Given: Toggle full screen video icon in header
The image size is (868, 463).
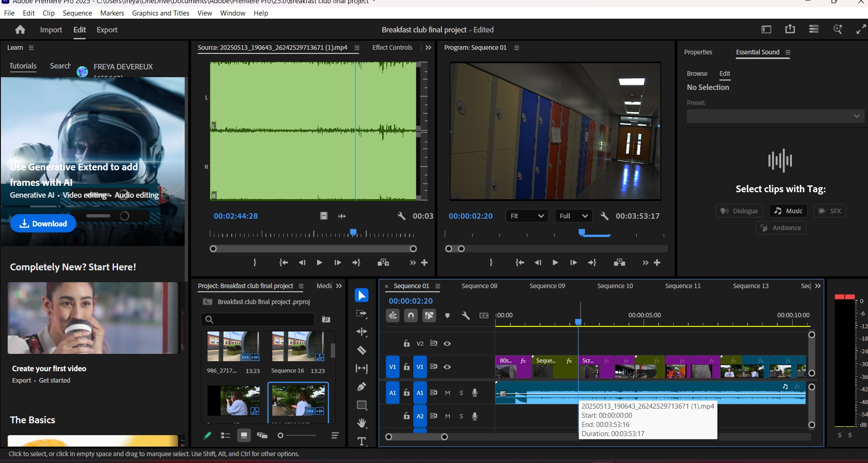Looking at the screenshot, I should 861,29.
